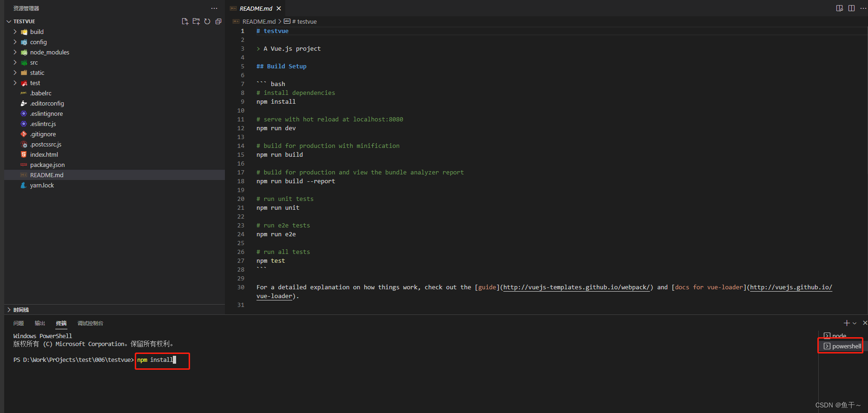This screenshot has width=868, height=413.
Task: Click the '> A Vue.js project' line
Action: (x=289, y=49)
